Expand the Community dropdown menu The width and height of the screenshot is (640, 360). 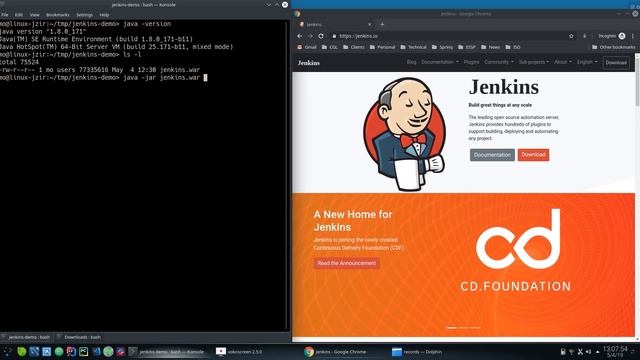coord(499,62)
